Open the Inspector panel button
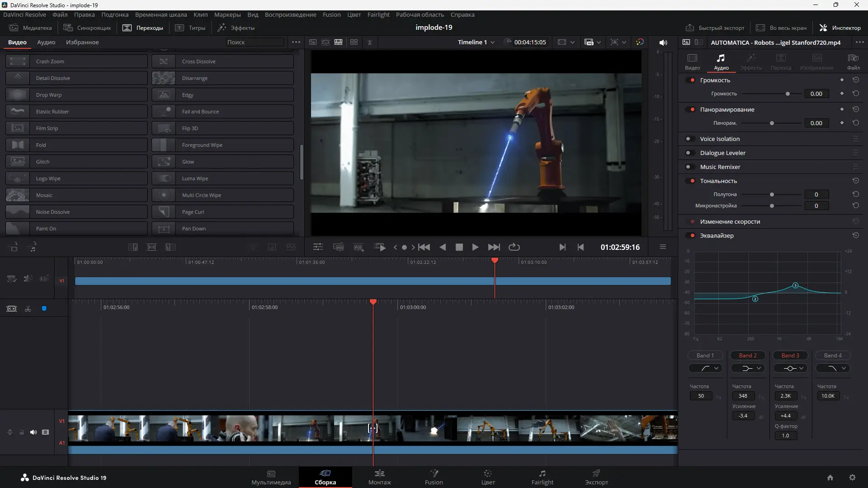Screen dimensions: 868x488 tap(840, 28)
